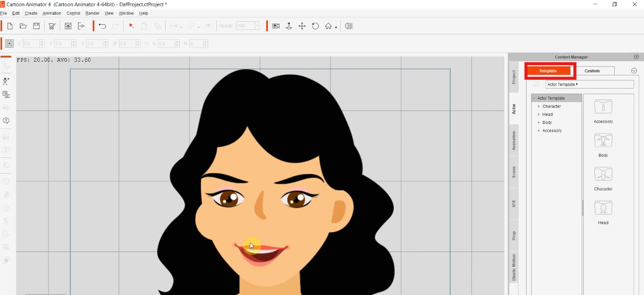Expand the Character tree node
Image resolution: width=644 pixels, height=295 pixels.
pos(539,106)
